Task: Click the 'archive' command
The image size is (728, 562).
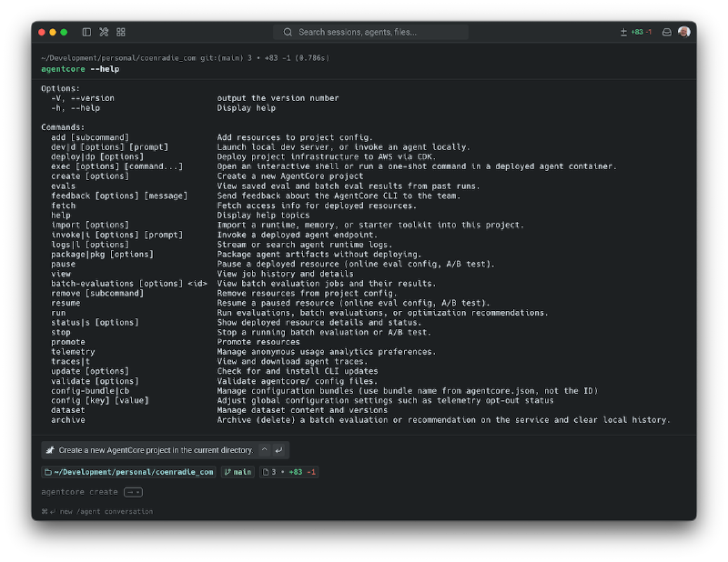Action: click(x=67, y=420)
